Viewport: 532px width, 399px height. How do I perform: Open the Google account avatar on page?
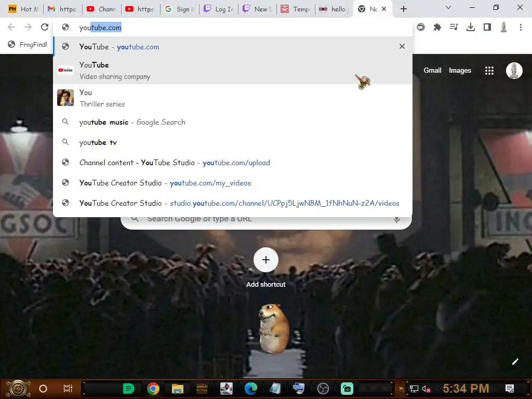(x=514, y=71)
